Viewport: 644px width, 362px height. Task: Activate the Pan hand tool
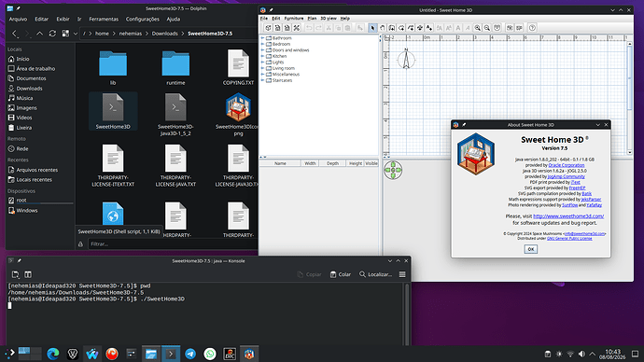[382, 28]
